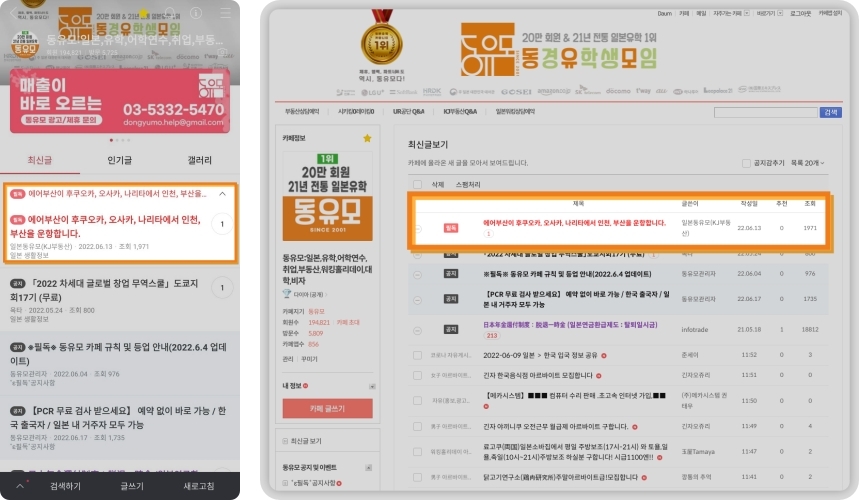Tap the yellow favorite star in mobile header

144,13
